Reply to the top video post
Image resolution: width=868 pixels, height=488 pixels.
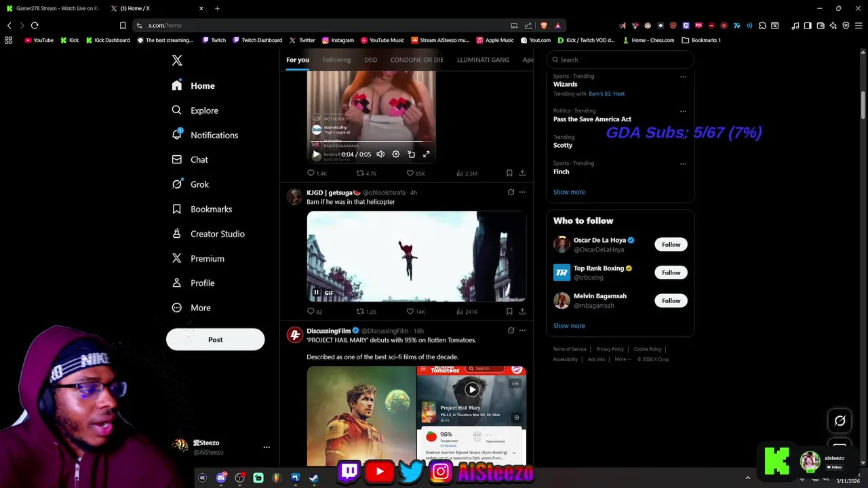point(317,174)
